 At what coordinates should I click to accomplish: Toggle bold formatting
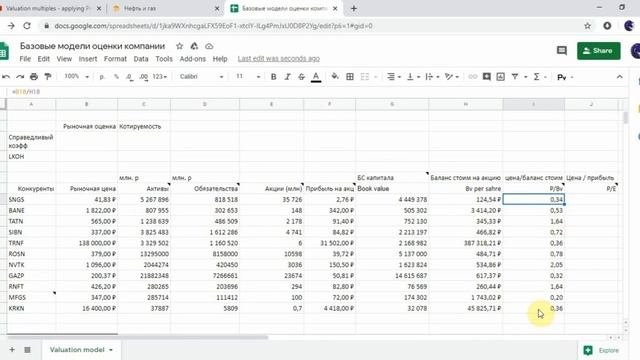tap(273, 77)
